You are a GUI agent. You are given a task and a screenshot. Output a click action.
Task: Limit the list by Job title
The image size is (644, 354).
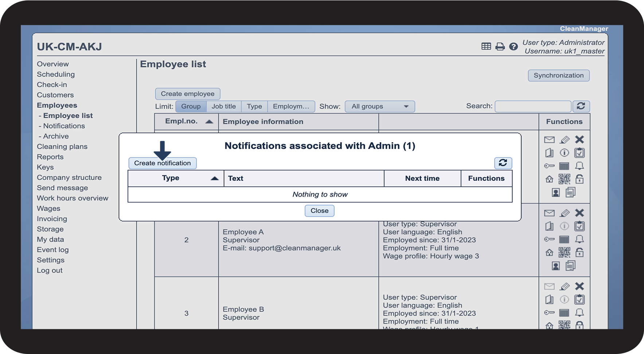(x=224, y=106)
